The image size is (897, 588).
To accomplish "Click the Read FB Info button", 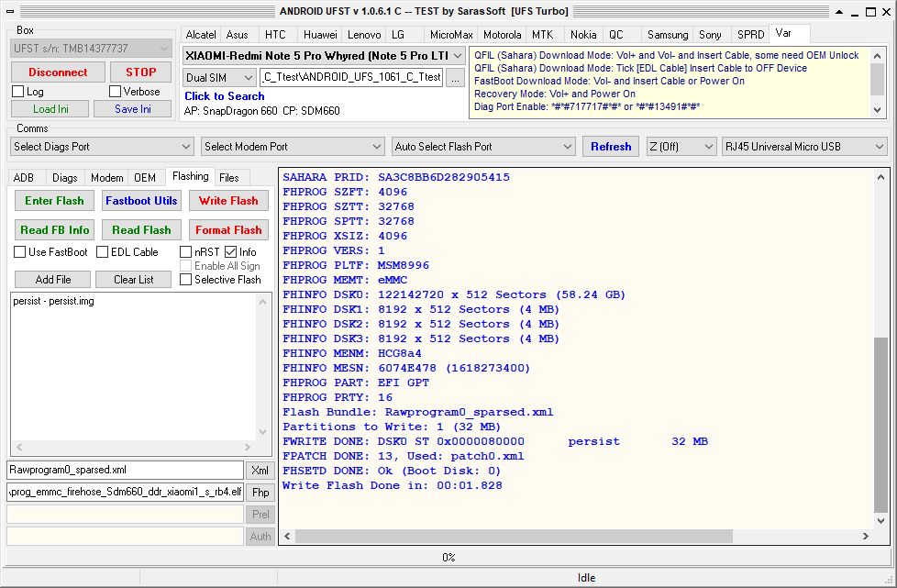I will pyautogui.click(x=54, y=230).
